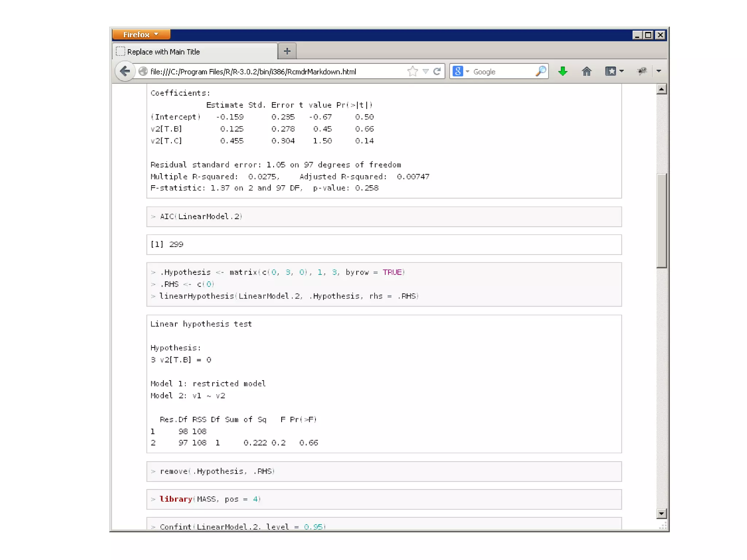Click the back navigation arrow
The width and height of the screenshot is (747, 560).
(125, 71)
